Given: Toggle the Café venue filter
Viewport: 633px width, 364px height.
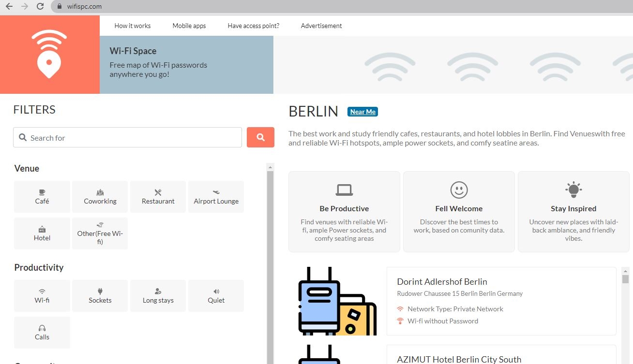Looking at the screenshot, I should (42, 197).
